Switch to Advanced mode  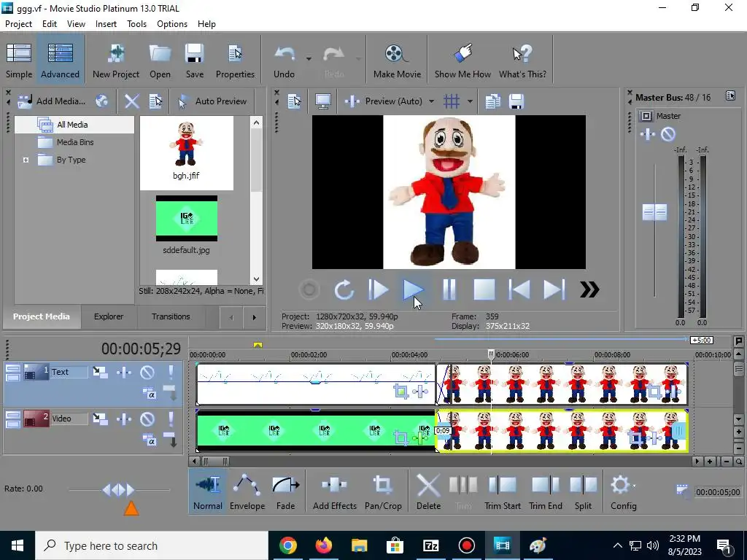pos(60,61)
